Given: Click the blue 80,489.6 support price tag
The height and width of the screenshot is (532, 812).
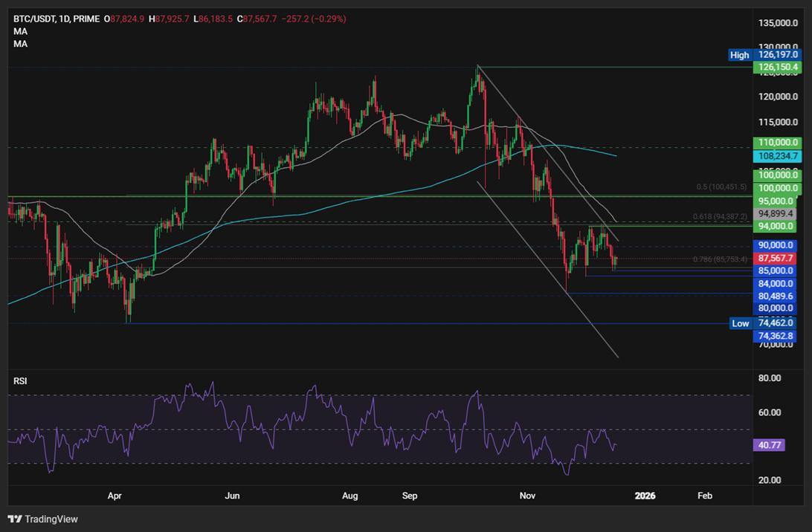Looking at the screenshot, I should click(776, 296).
